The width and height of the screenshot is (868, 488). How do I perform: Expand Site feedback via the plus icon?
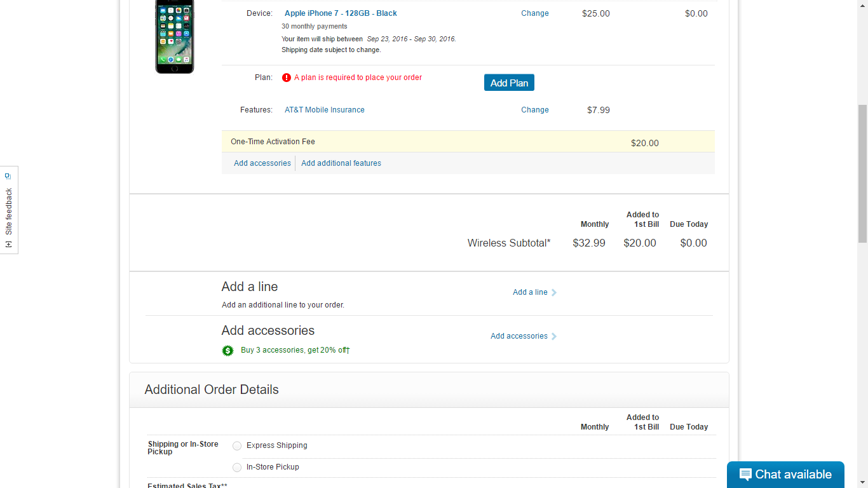pos(8,244)
